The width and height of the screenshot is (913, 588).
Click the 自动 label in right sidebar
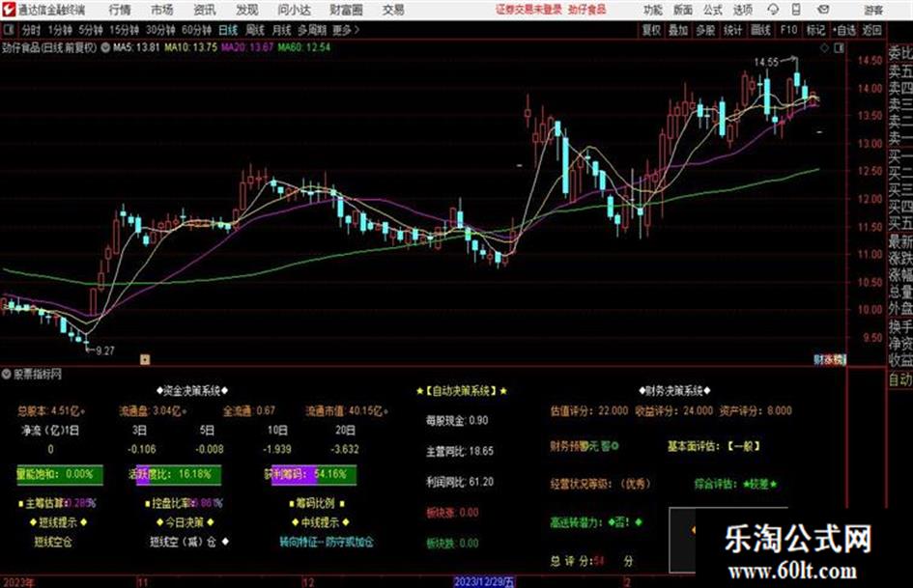900,379
